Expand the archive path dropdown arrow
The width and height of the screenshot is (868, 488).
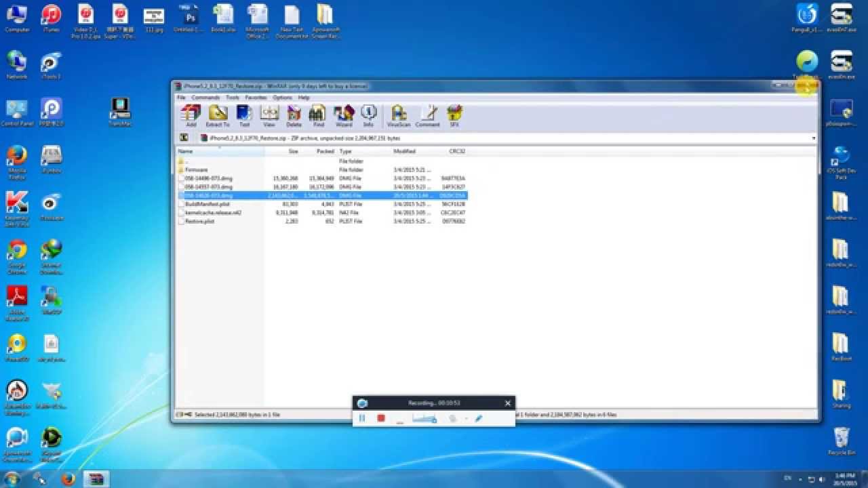pyautogui.click(x=813, y=138)
